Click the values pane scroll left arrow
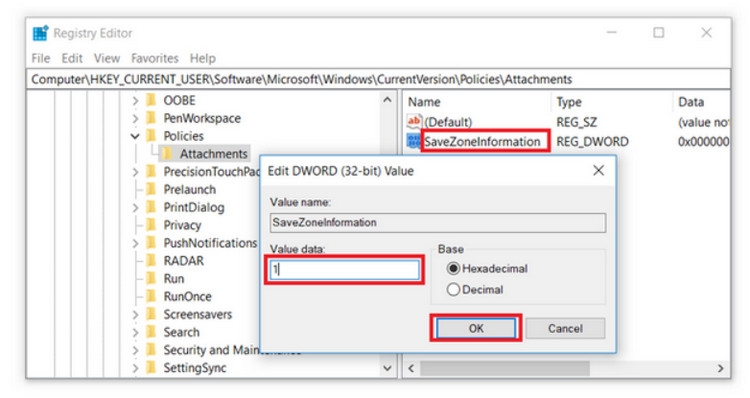 [411, 368]
